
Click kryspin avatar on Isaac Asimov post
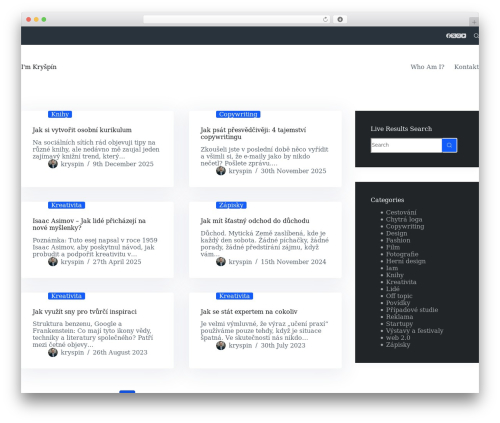tap(53, 261)
